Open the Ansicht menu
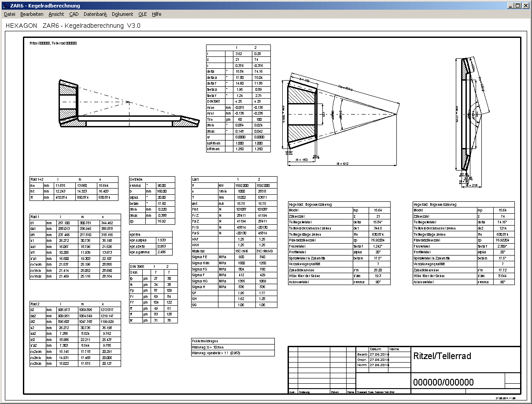 click(56, 14)
